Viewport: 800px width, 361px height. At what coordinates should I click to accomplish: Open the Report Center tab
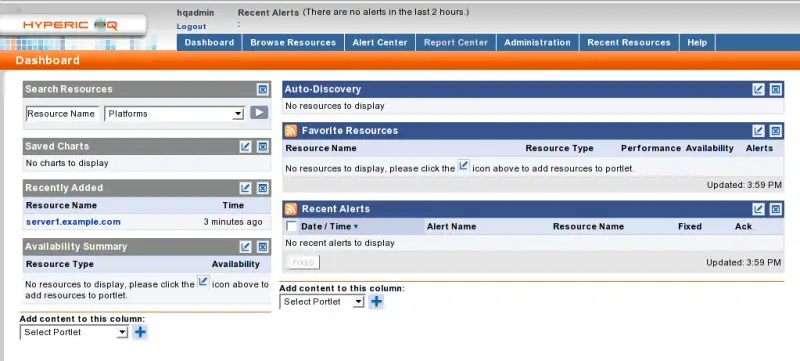456,43
